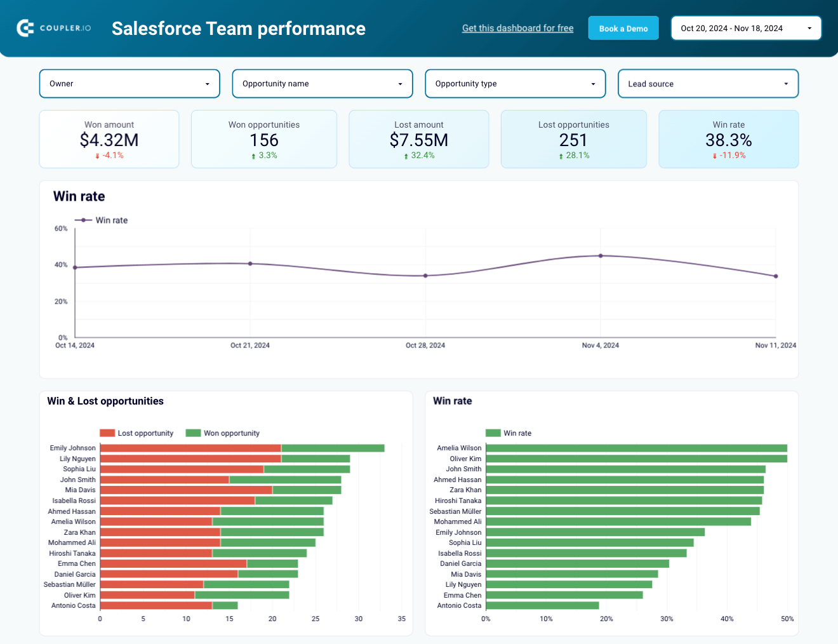Toggle the Won opportunity legend swatch
Screen dimensions: 838x644
click(193, 433)
